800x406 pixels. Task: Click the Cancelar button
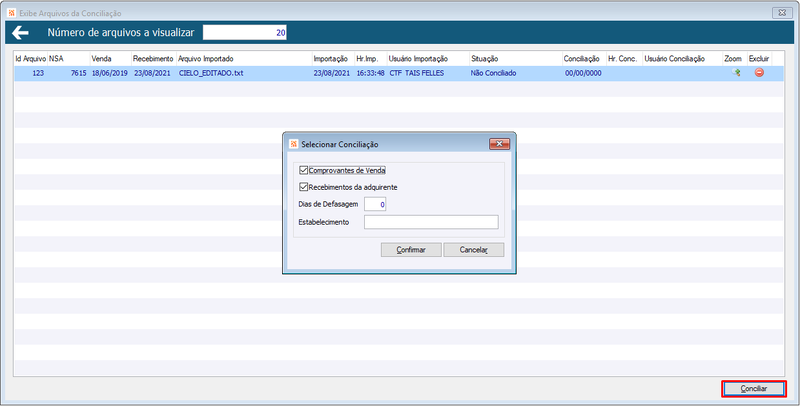pyautogui.click(x=473, y=250)
